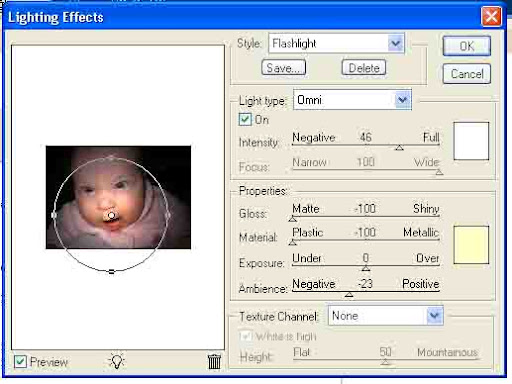Click the pale yellow Properties color swatch
Screen dimensions: 512x384
(x=471, y=245)
